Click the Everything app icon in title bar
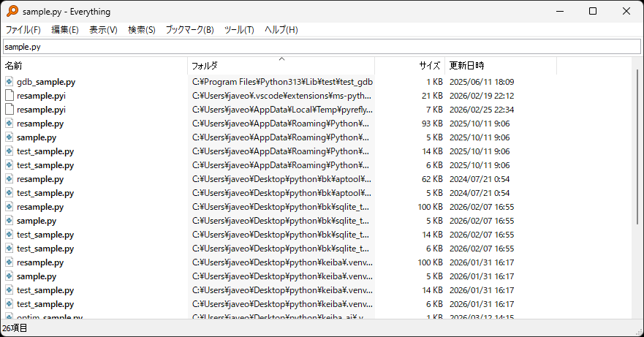The height and width of the screenshot is (337, 644). point(12,11)
